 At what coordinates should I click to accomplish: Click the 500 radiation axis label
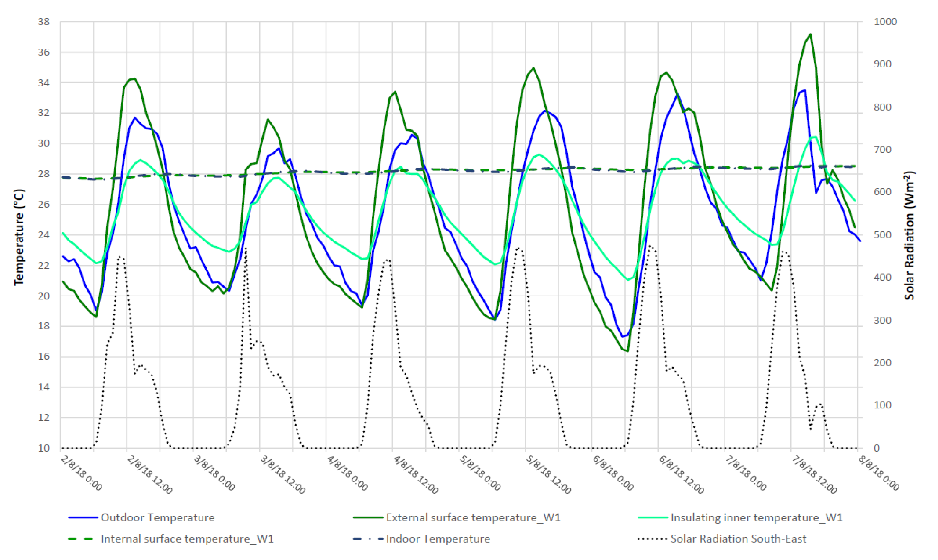[882, 235]
